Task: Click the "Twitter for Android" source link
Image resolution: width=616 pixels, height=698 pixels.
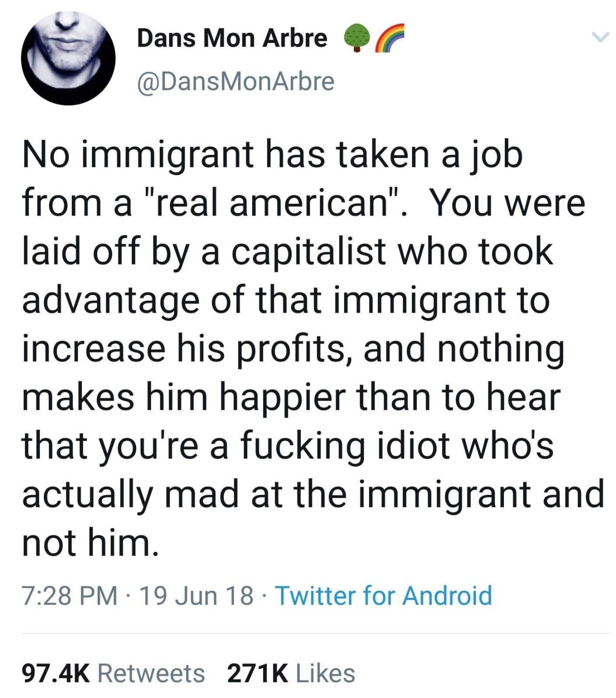Action: [383, 596]
